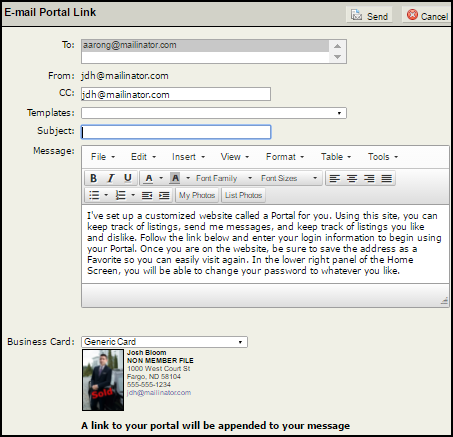Center align text
The height and width of the screenshot is (437, 453).
click(x=352, y=179)
